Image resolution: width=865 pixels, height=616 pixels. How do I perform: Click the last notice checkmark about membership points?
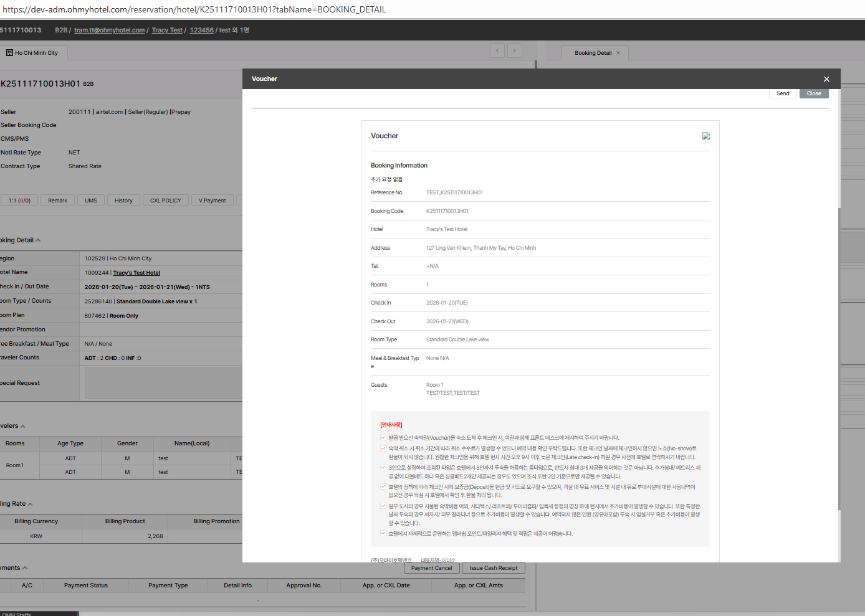[383, 534]
